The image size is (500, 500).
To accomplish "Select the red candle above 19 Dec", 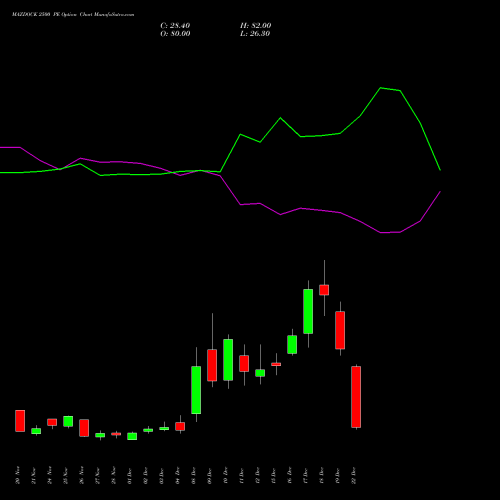I will point(340,330).
